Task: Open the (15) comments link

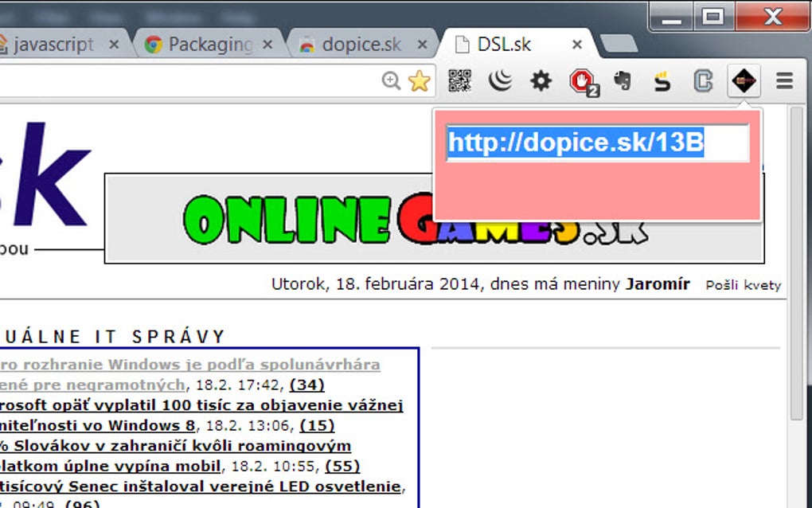Action: (x=317, y=425)
